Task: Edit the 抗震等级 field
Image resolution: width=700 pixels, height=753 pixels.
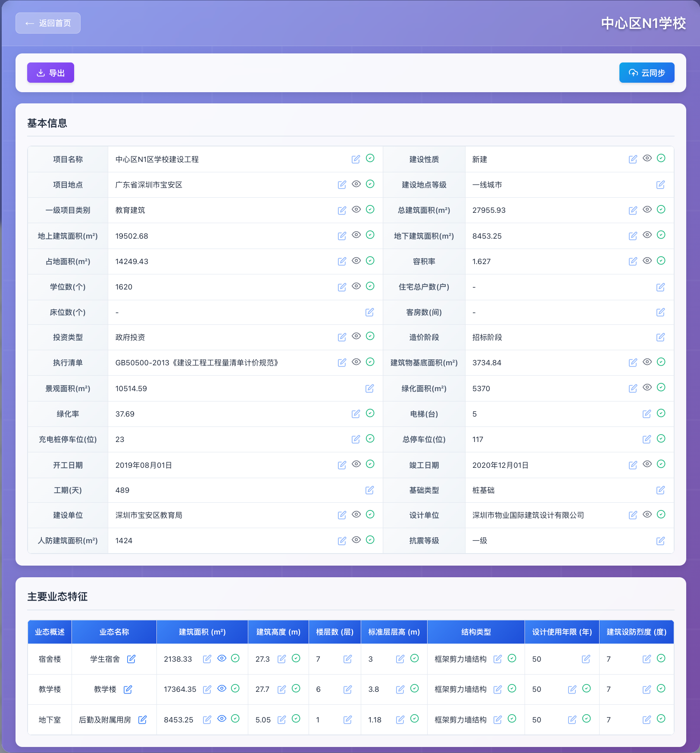Action: tap(660, 541)
